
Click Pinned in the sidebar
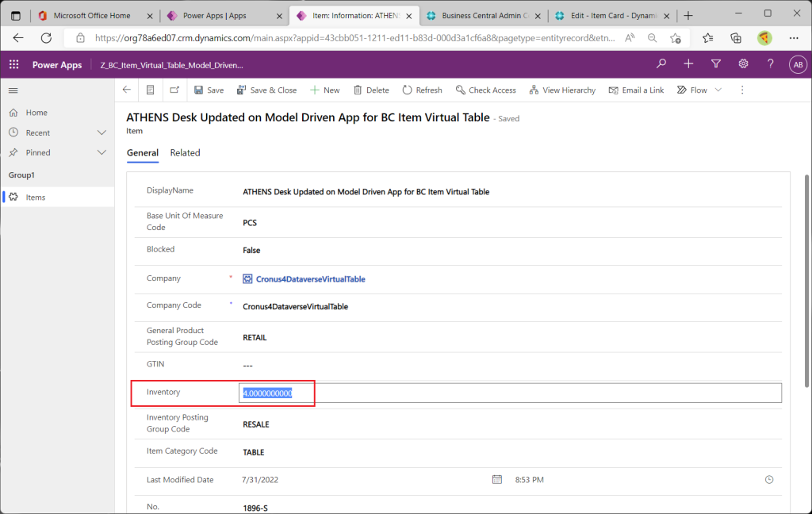[38, 152]
